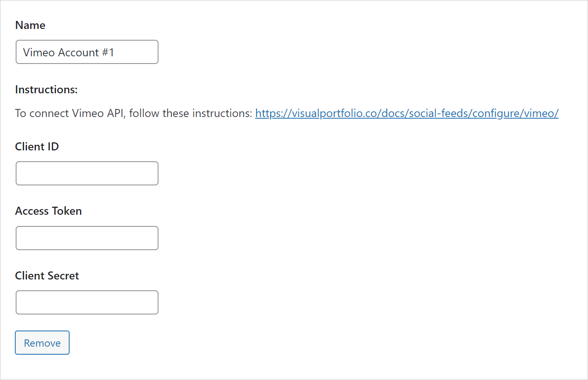Viewport: 588px width, 380px height.
Task: Open the visualportfolio.co Vimeo docs link
Action: tap(407, 113)
